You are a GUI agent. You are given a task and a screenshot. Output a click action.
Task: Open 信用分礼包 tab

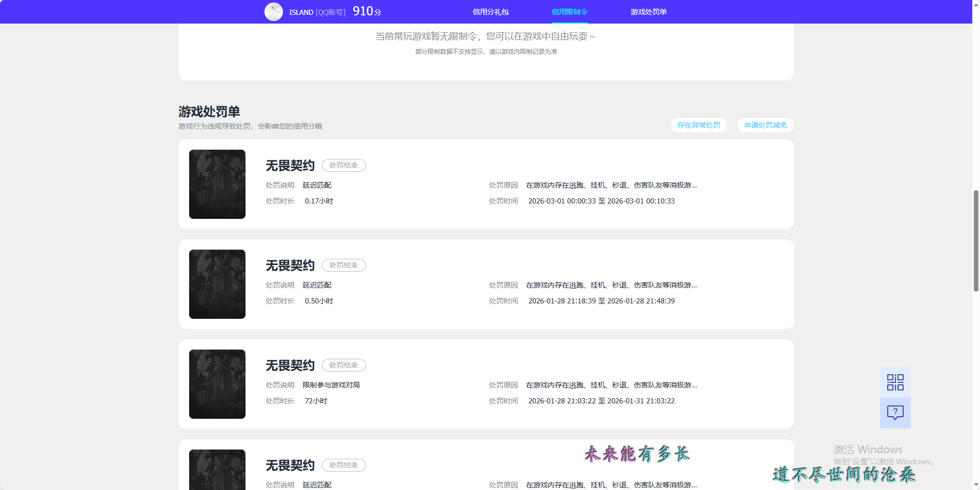(491, 12)
